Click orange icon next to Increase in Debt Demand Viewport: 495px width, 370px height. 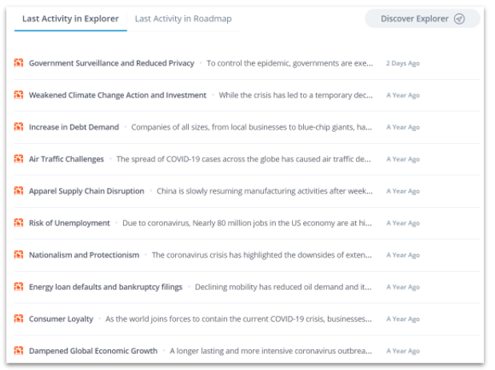coord(19,127)
